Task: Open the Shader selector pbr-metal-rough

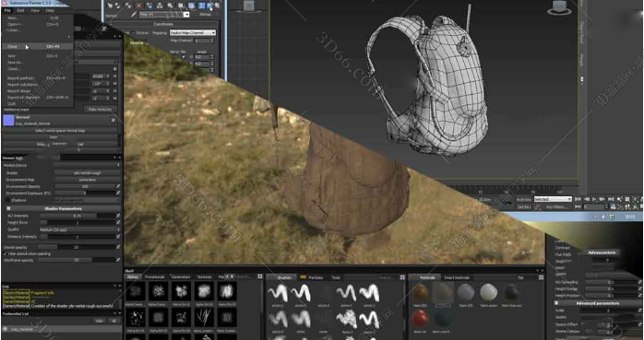Action: coord(86,173)
